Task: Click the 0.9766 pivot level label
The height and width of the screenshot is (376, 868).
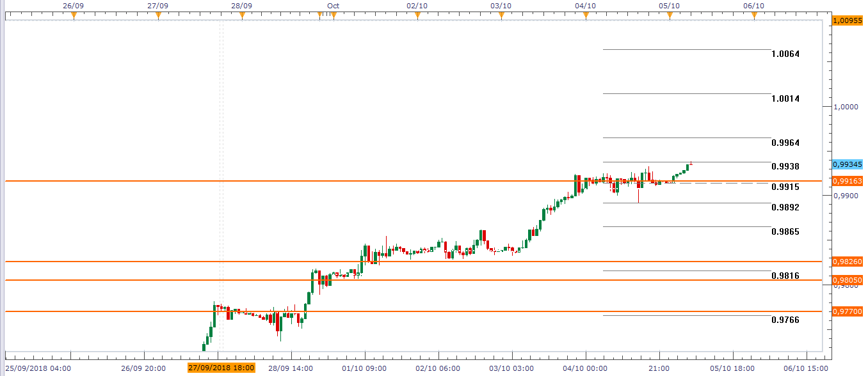Action: coord(785,320)
